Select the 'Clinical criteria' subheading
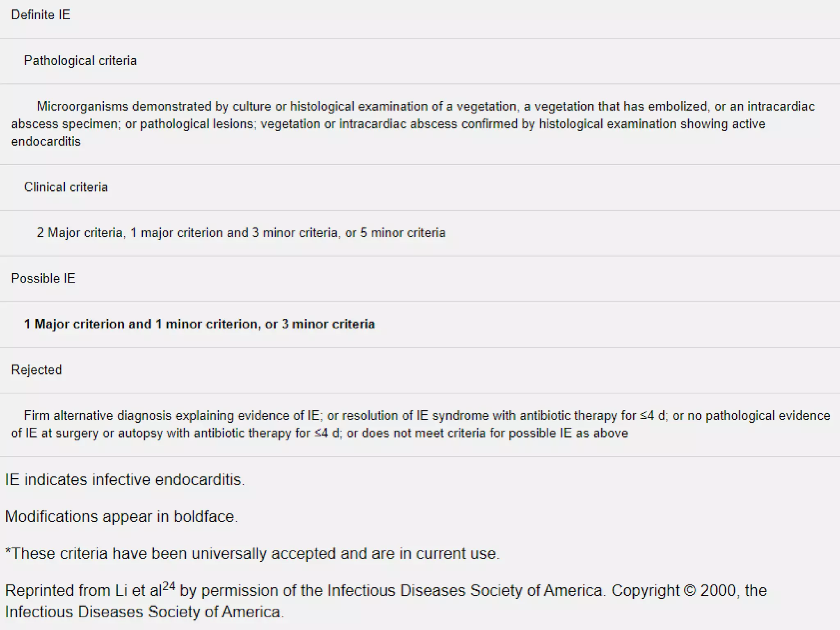The width and height of the screenshot is (840, 630). [66, 187]
